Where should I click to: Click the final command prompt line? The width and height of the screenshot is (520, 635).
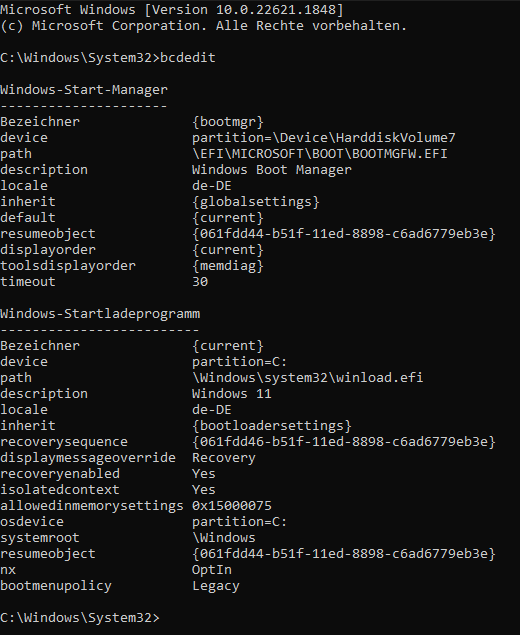click(80, 617)
